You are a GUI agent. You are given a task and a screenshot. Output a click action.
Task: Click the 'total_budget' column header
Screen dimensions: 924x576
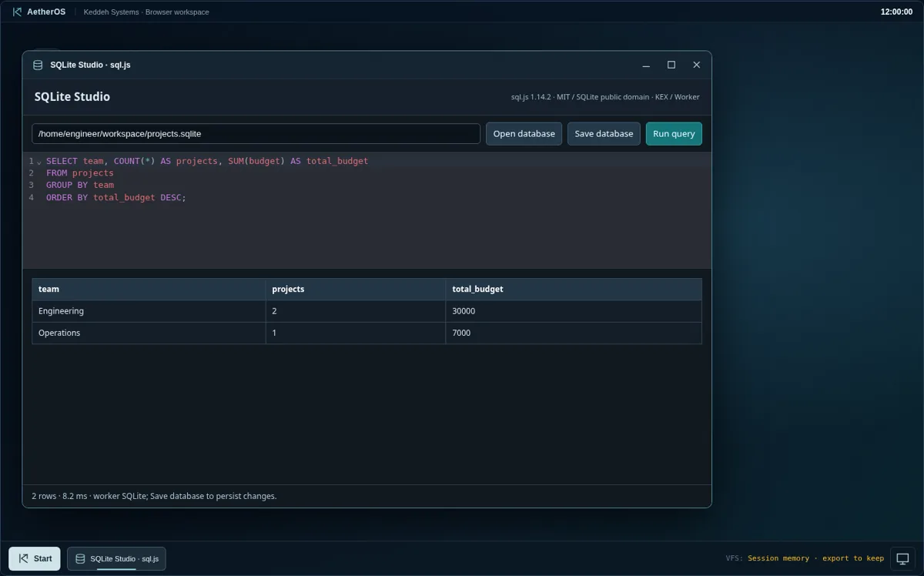tap(574, 289)
